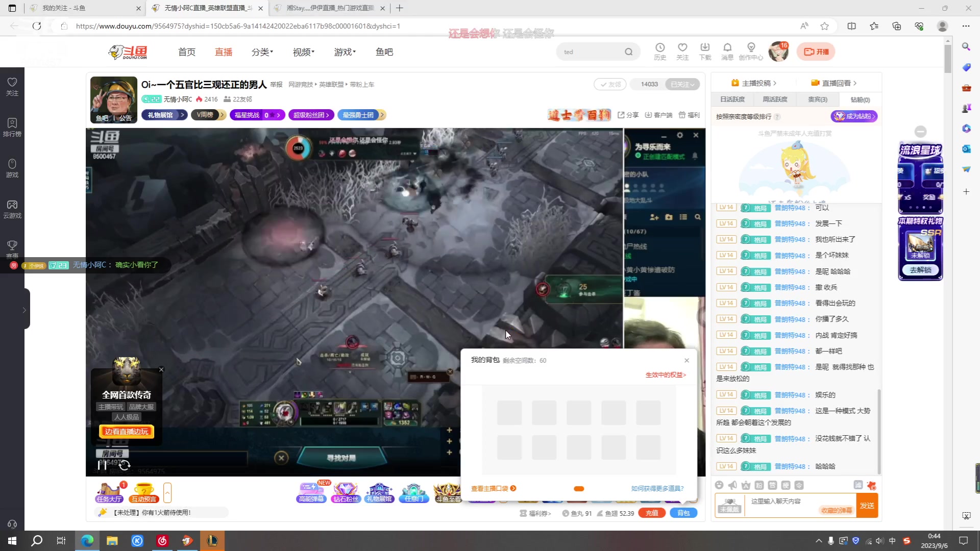Click the chat list vertical scrollbar
The width and height of the screenshot is (980, 551).
879,432
